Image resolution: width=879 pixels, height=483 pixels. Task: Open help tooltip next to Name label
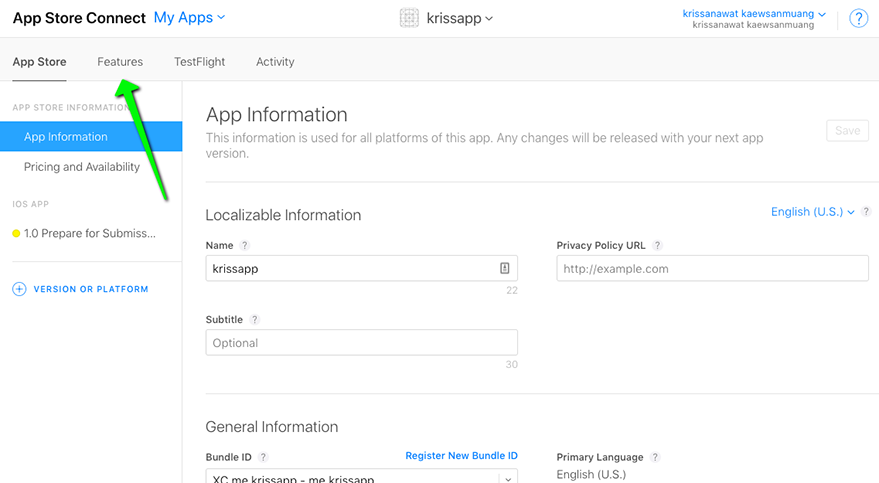click(244, 245)
